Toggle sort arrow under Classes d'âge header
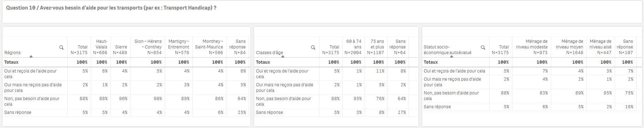 tap(282, 56)
